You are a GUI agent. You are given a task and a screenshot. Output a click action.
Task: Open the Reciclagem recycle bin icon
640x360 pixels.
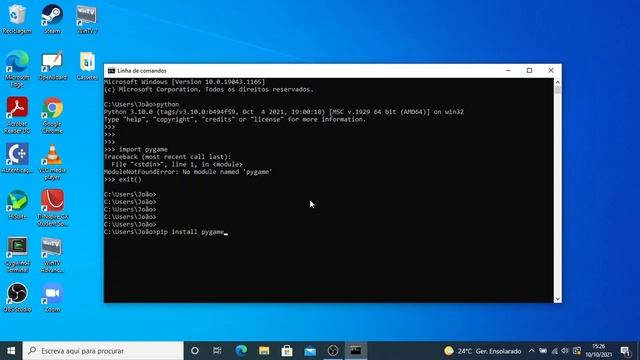click(17, 19)
